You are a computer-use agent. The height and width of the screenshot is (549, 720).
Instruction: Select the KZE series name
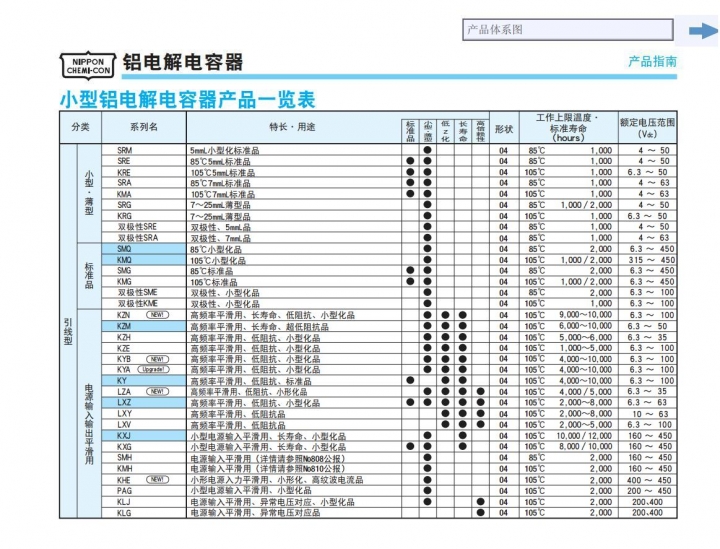(x=124, y=348)
